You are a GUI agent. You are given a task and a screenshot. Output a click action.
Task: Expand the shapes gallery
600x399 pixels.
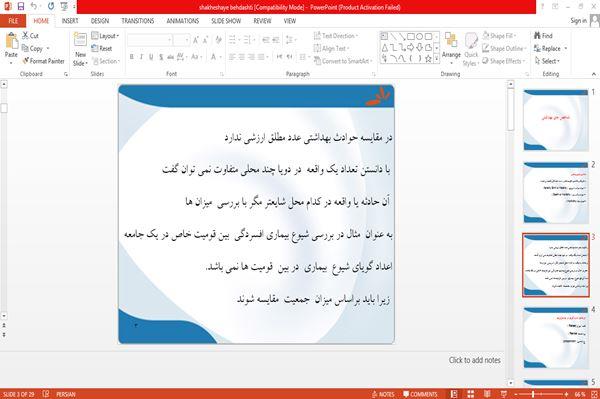point(436,58)
